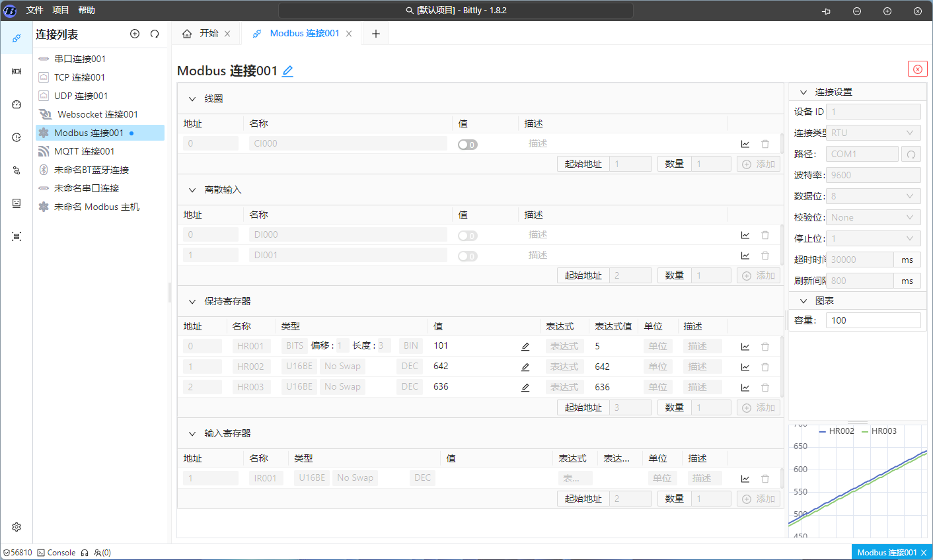Open settings gear in left sidebar
The image size is (933, 560).
(17, 527)
